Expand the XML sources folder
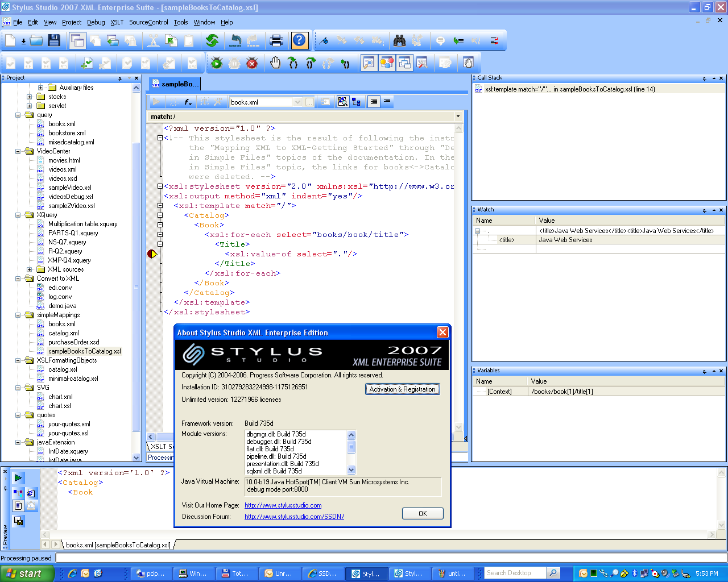728x582 pixels. (x=30, y=269)
